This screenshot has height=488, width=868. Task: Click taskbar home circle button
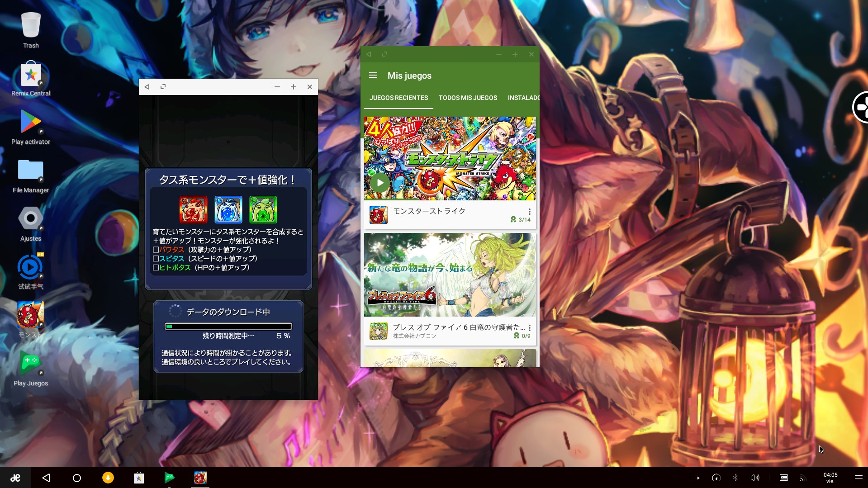(77, 478)
